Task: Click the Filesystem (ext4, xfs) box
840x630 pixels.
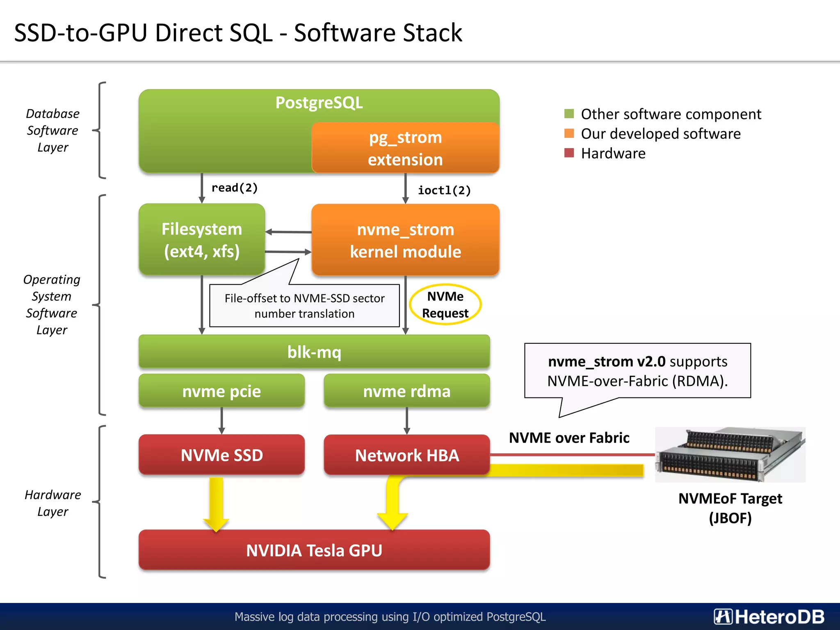Action: [202, 240]
